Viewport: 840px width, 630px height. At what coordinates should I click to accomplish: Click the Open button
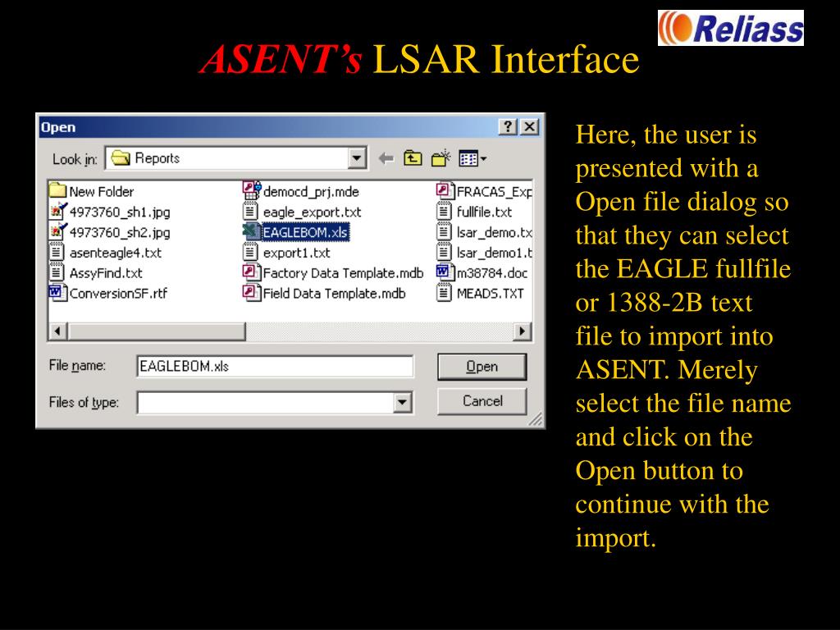[x=482, y=367]
